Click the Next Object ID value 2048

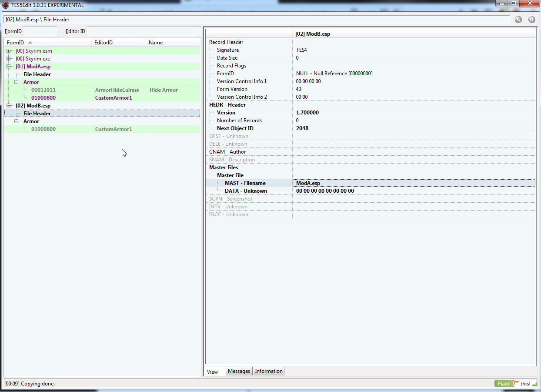[x=302, y=128]
